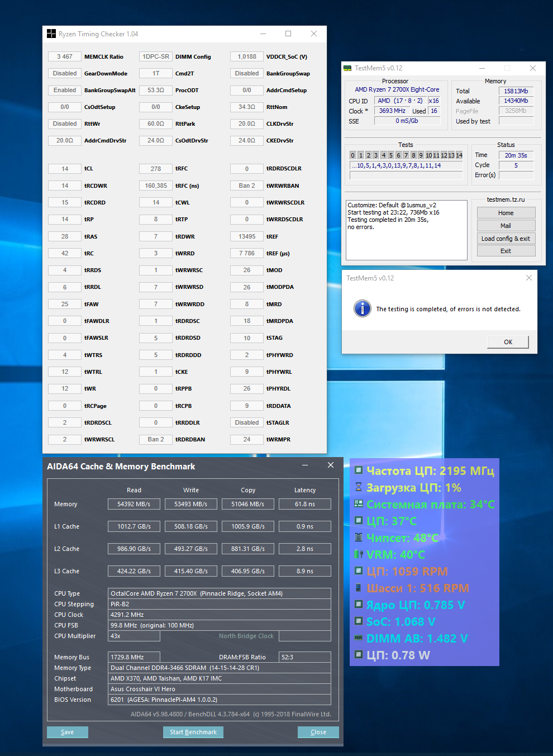The width and height of the screenshot is (553, 756).
Task: Click OK in the TestMem5 completion dialog
Action: pos(508,342)
